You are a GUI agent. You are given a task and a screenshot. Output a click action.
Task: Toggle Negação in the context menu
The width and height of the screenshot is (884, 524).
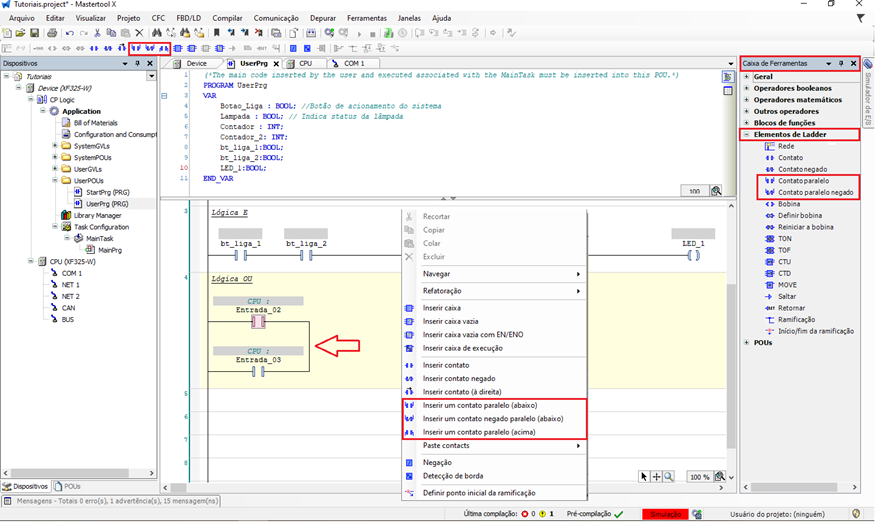point(438,462)
